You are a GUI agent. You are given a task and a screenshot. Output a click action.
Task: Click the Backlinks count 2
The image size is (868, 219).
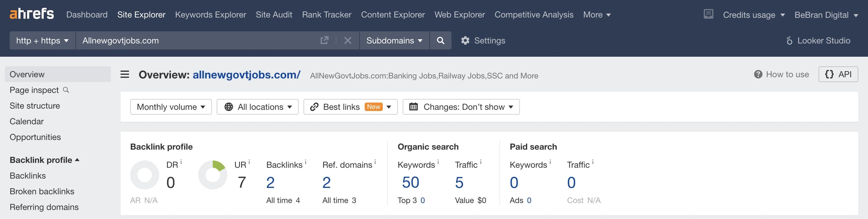point(270,182)
